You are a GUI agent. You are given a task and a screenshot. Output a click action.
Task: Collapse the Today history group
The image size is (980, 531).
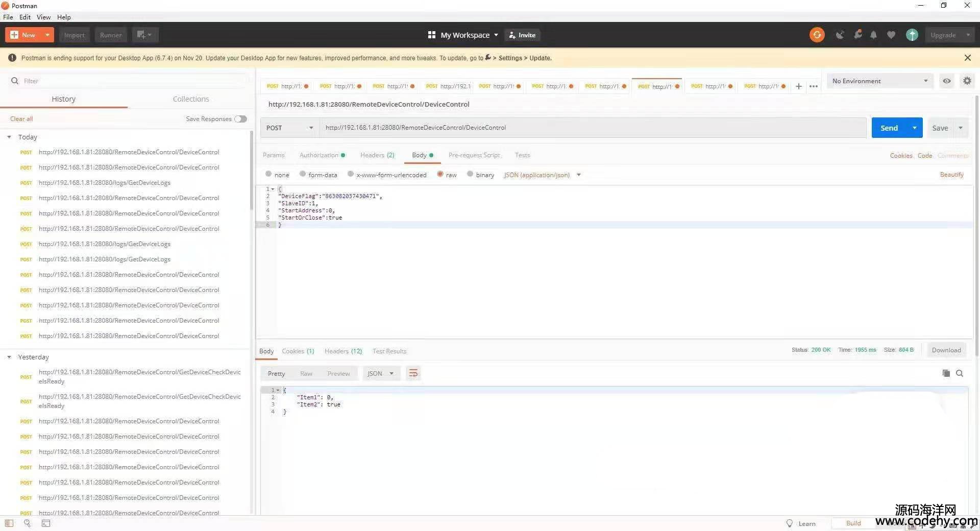click(x=9, y=137)
